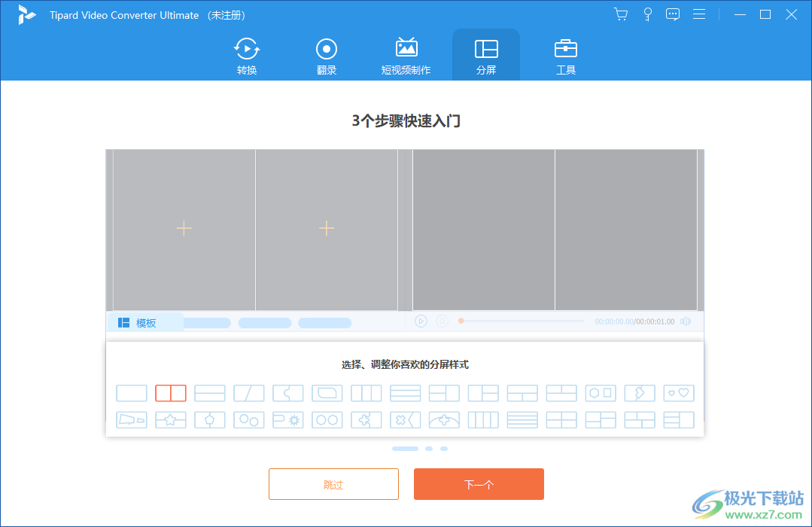This screenshot has width=812, height=527.
Task: Select the heart-shaped split-screen template
Action: coord(678,392)
